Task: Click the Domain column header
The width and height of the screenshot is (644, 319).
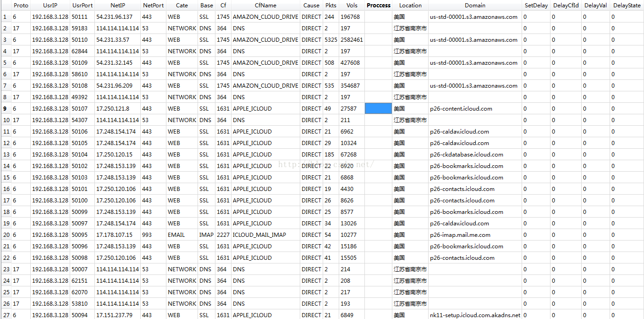Action: pyautogui.click(x=475, y=6)
